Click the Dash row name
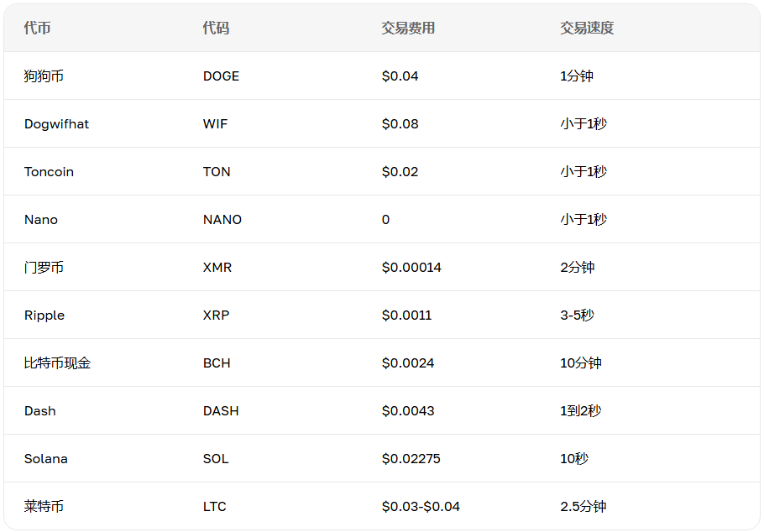Screen dimensions: 764x532 point(40,410)
